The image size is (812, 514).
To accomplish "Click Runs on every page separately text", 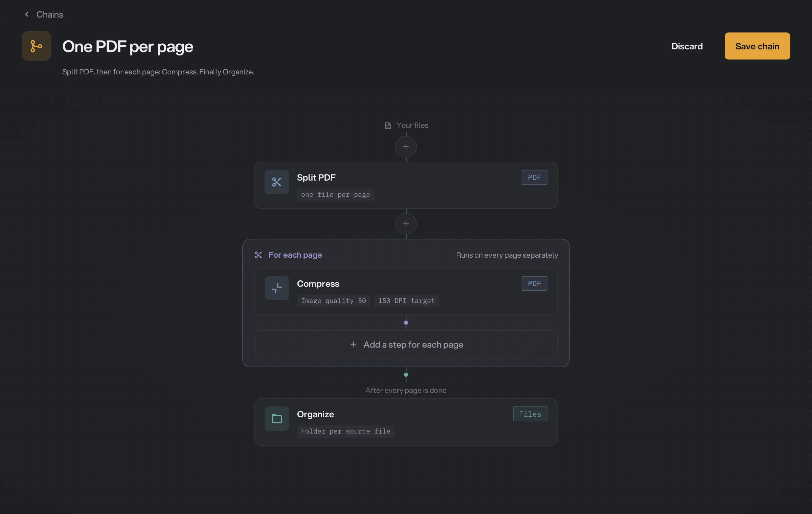I will pyautogui.click(x=507, y=255).
